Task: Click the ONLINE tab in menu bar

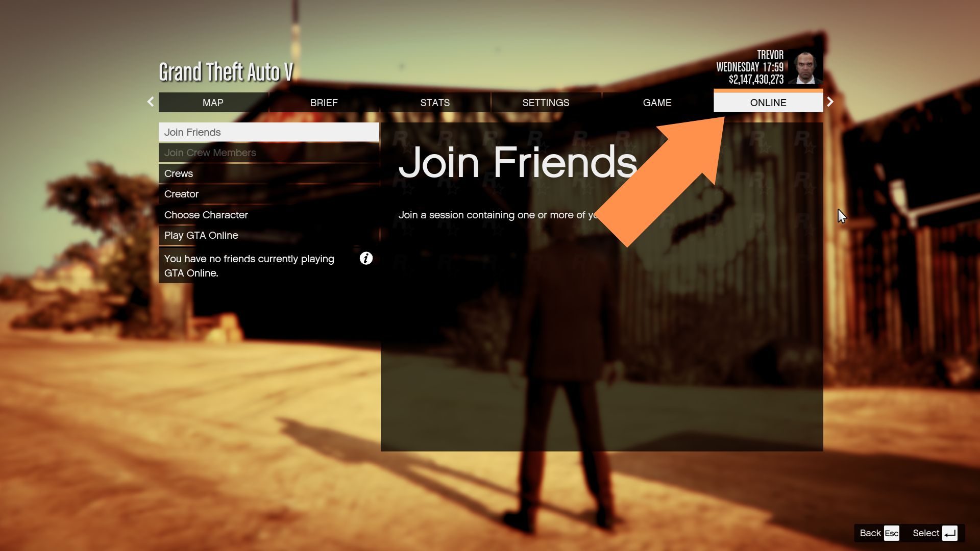Action: (768, 102)
